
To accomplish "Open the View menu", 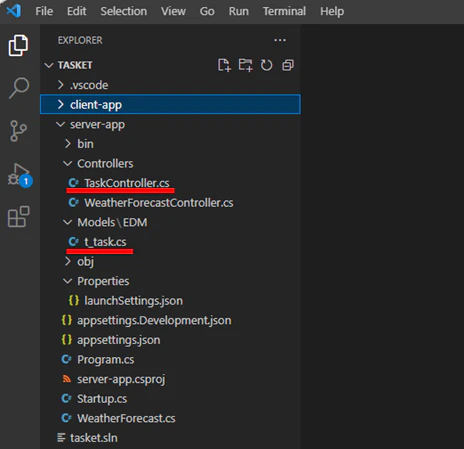I will [x=173, y=11].
